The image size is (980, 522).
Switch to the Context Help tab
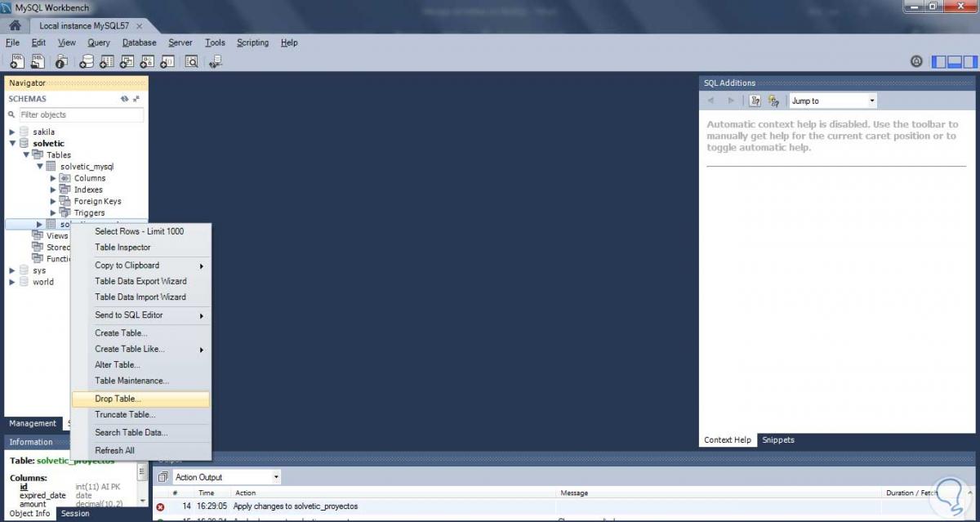pyautogui.click(x=728, y=439)
